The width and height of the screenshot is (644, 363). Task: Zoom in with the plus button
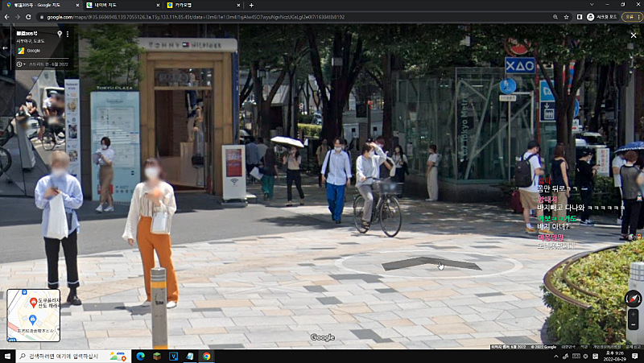click(x=634, y=314)
